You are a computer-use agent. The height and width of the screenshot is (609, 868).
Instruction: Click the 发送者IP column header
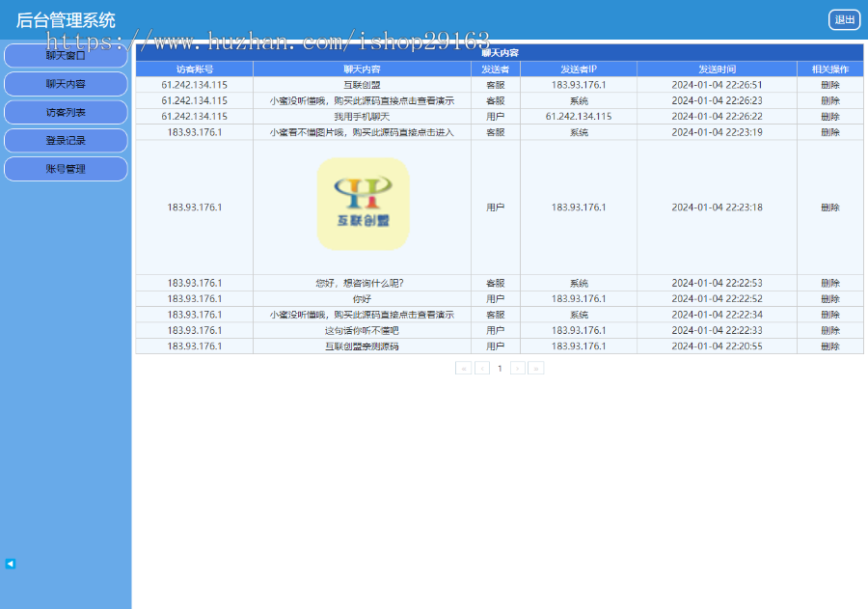pos(579,69)
